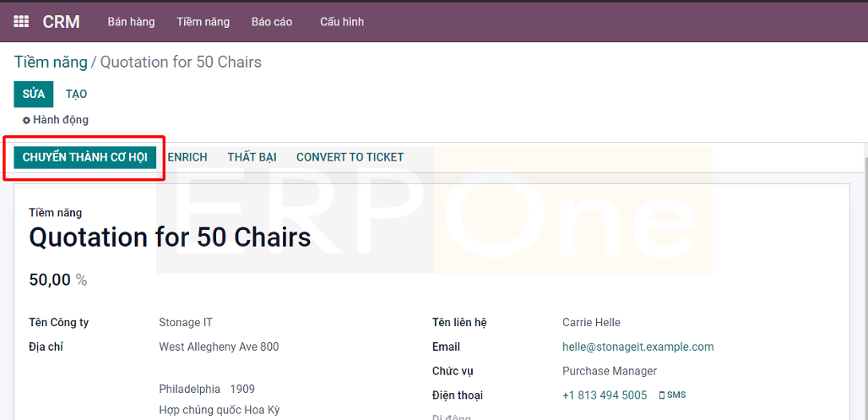The width and height of the screenshot is (868, 420).
Task: Click CHUYỂN THÀNH CƠ HỘI button
Action: click(84, 157)
